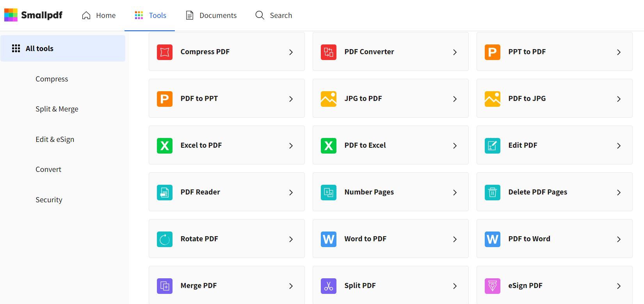Open the Search nav label
The height and width of the screenshot is (304, 644).
[281, 15]
